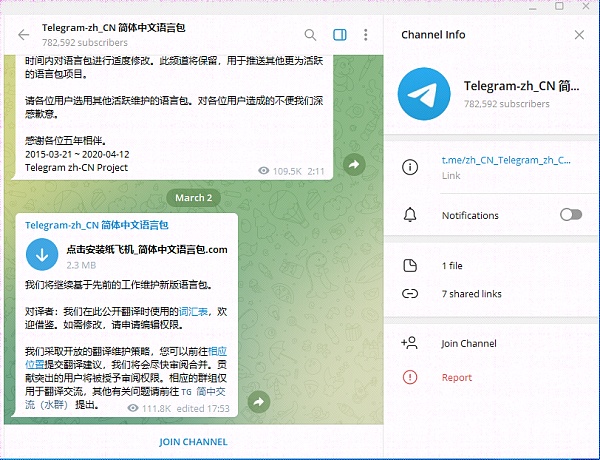The height and width of the screenshot is (460, 600).
Task: Click the 111.8K views eye icon
Action: click(133, 408)
